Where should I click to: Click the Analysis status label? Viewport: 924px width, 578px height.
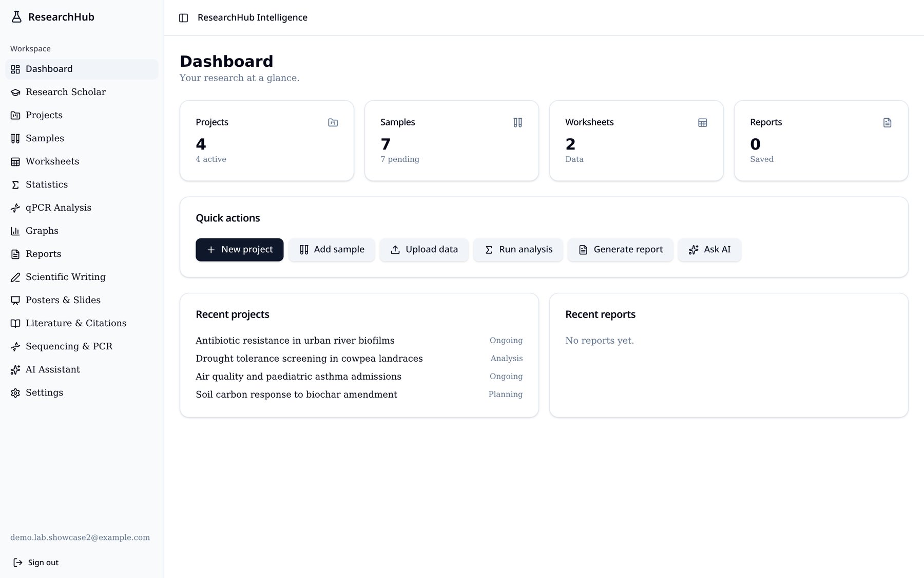pyautogui.click(x=507, y=359)
